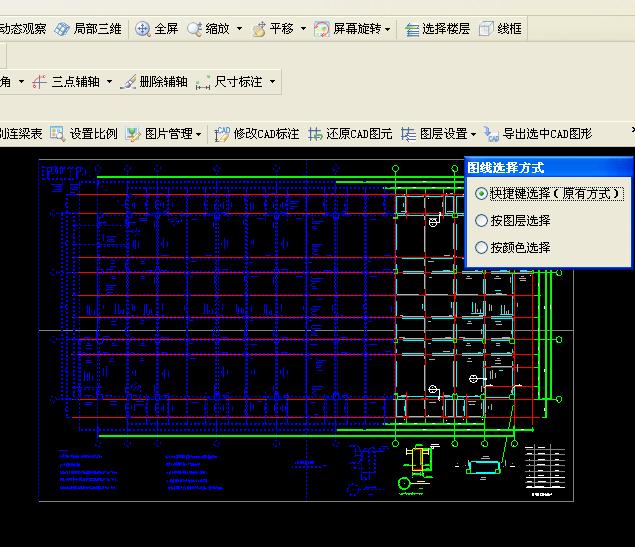Image resolution: width=635 pixels, height=547 pixels.
Task: Select 快捷键选择（原有方式） radio option
Action: tap(550, 194)
